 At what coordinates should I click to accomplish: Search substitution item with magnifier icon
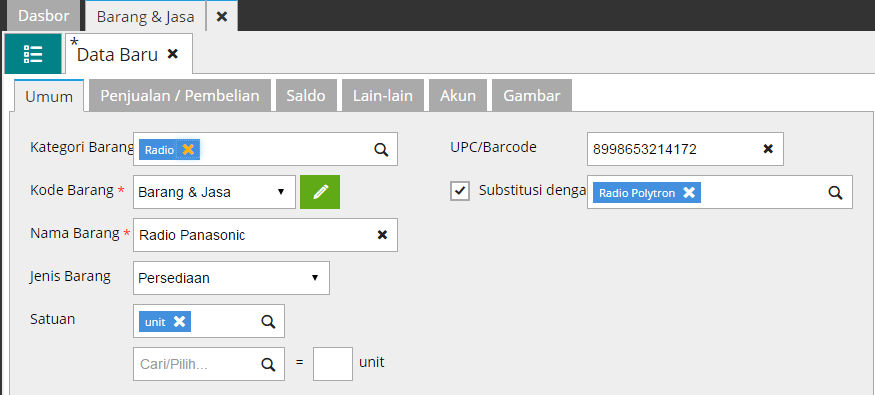pyautogui.click(x=835, y=192)
